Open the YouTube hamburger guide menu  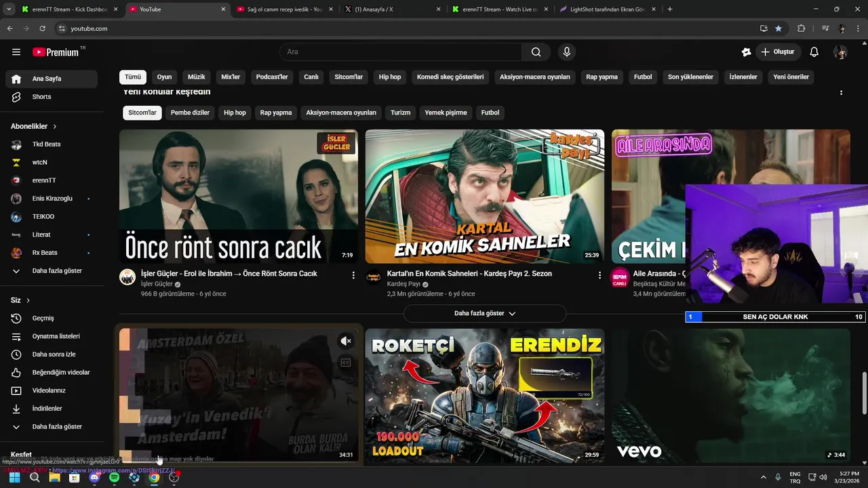pos(16,52)
